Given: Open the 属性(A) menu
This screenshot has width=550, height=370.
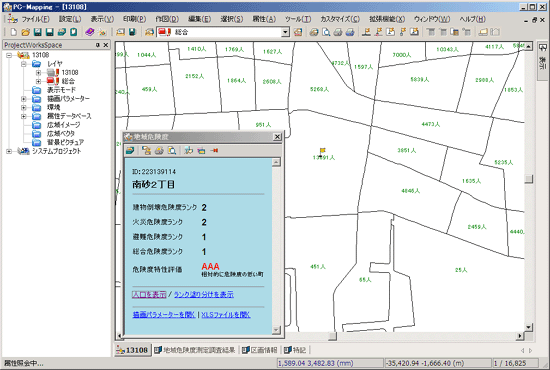Looking at the screenshot, I should click(x=264, y=19).
